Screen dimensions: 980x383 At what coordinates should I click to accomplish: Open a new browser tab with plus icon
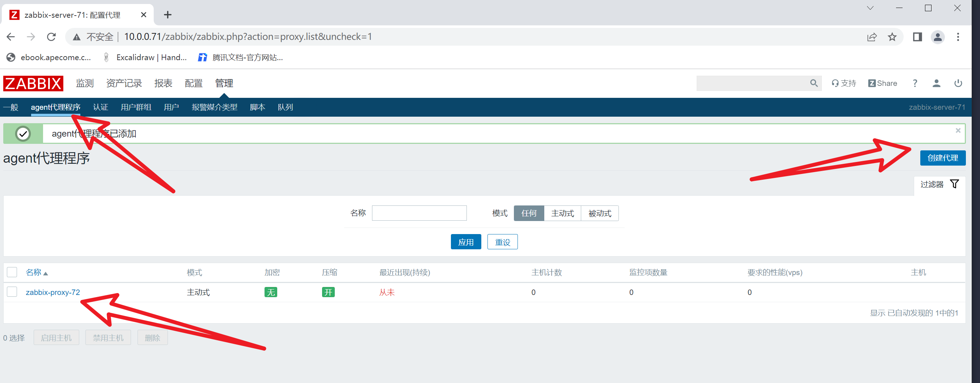click(168, 15)
